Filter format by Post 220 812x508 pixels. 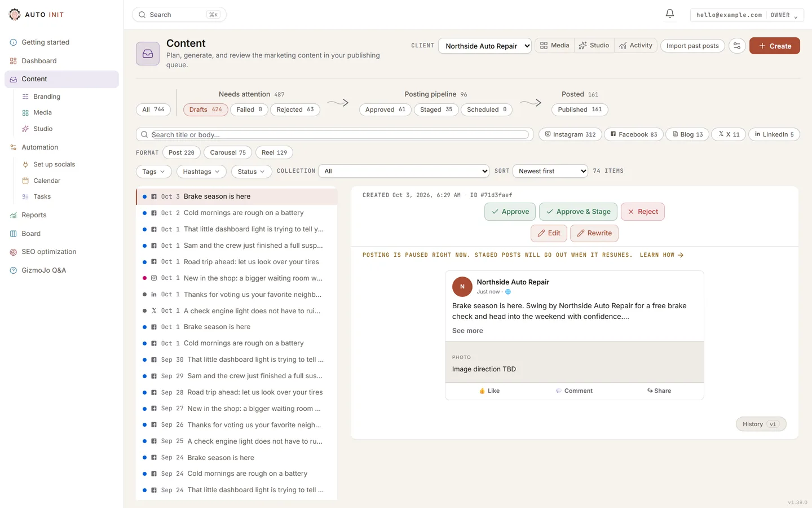[x=181, y=152]
